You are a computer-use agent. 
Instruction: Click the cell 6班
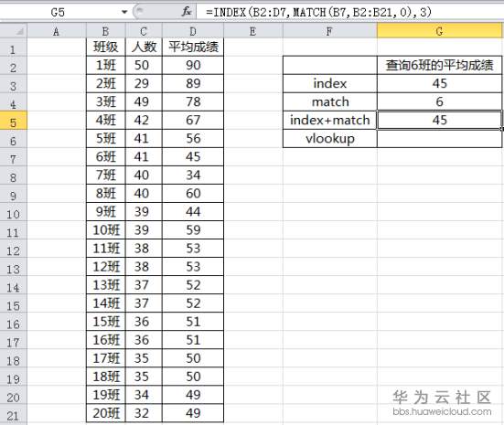tap(106, 157)
